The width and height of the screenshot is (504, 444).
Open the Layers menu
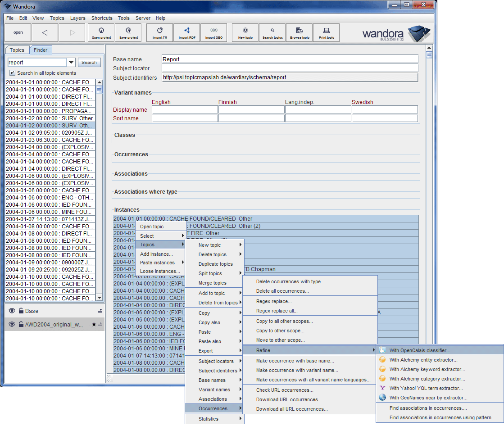(x=77, y=18)
